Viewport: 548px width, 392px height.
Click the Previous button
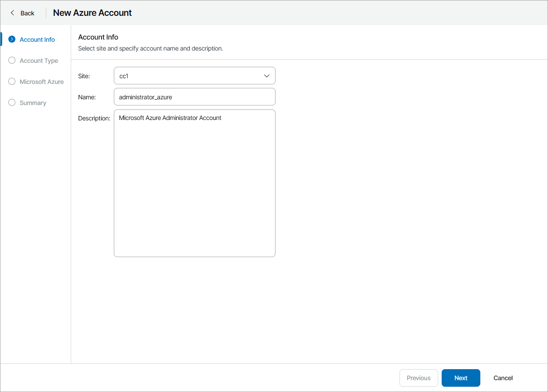(x=418, y=378)
